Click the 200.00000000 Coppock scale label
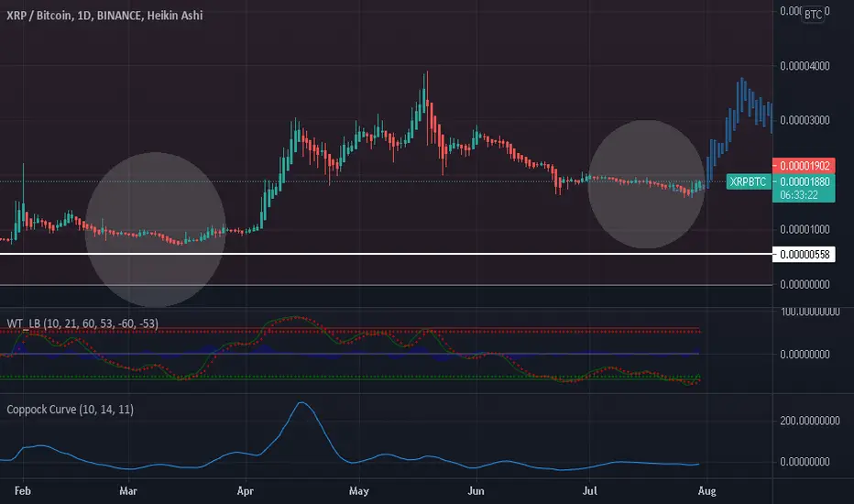This screenshot has height=504, width=854. pyautogui.click(x=809, y=421)
